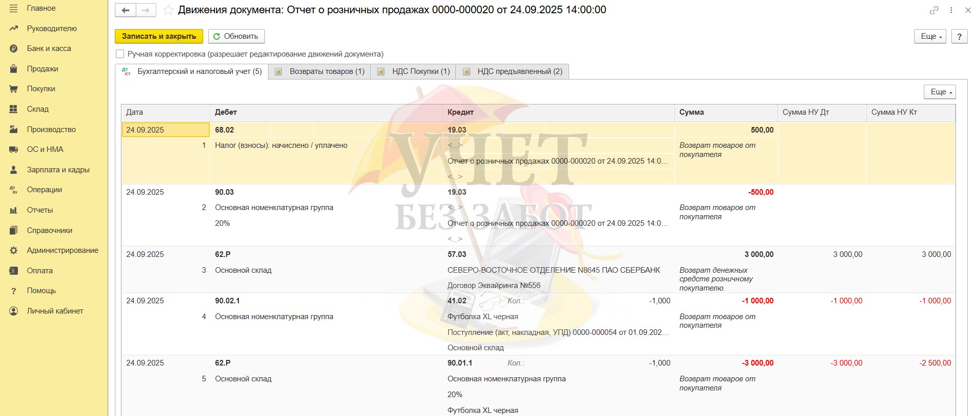980x416 pixels.
Task: Click the Склад grid icon
Action: click(x=14, y=109)
